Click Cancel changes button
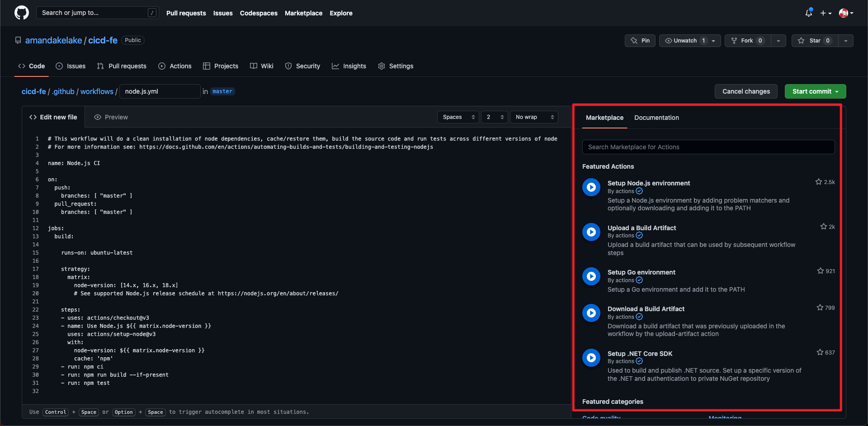Viewport: 868px width, 426px height. pyautogui.click(x=746, y=91)
